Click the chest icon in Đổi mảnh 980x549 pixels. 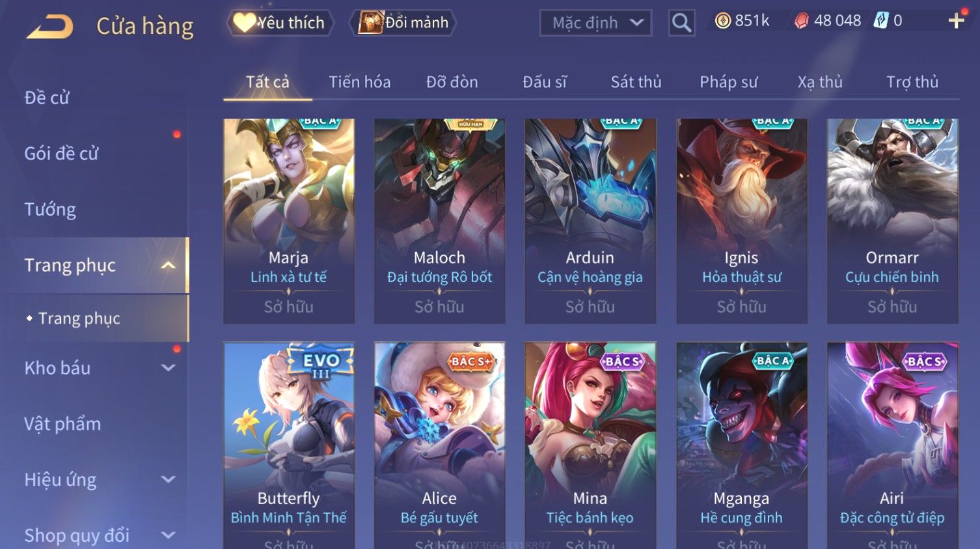pyautogui.click(x=371, y=22)
